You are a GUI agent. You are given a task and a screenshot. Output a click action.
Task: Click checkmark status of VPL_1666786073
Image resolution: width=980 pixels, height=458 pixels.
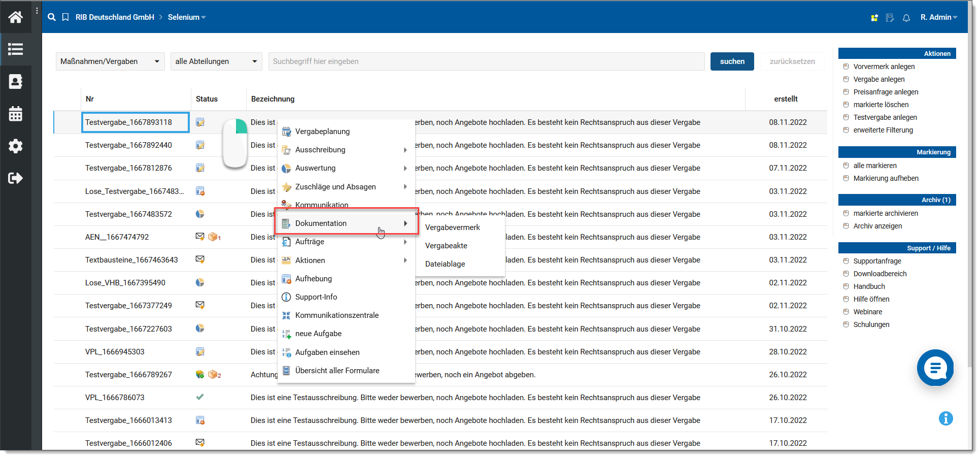200,397
